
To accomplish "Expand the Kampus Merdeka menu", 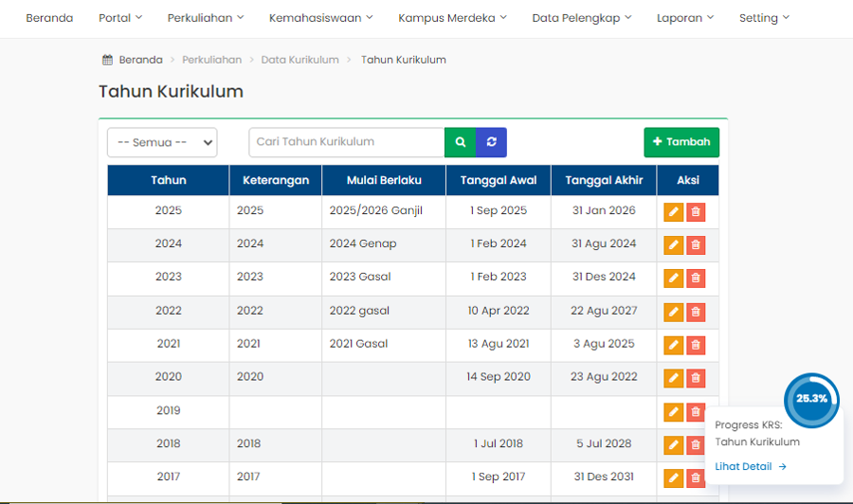I will (452, 18).
